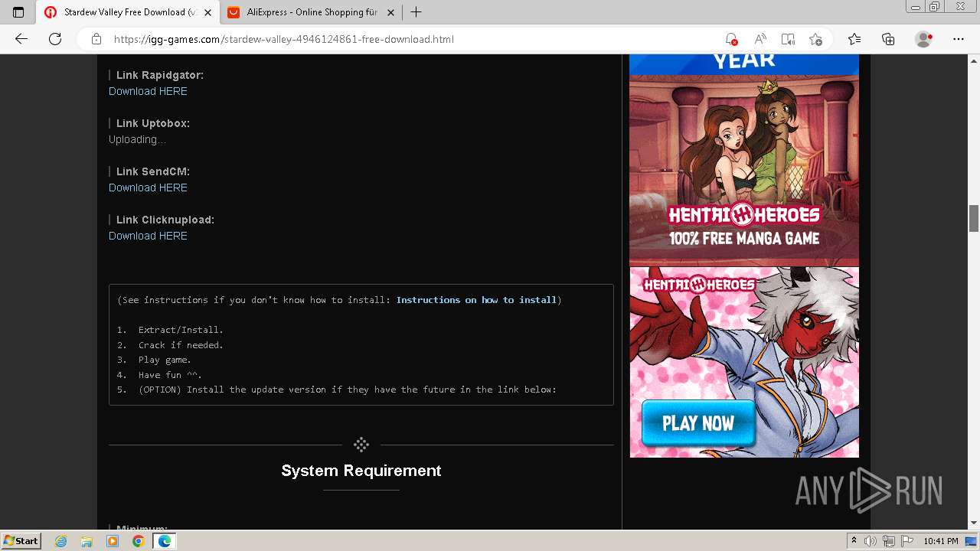
Task: Open a new browser tab
Action: tap(416, 12)
